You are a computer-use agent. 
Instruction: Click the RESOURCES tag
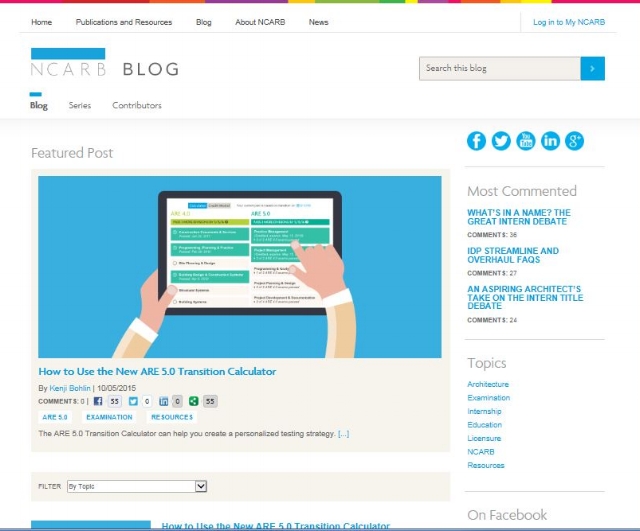click(x=172, y=417)
